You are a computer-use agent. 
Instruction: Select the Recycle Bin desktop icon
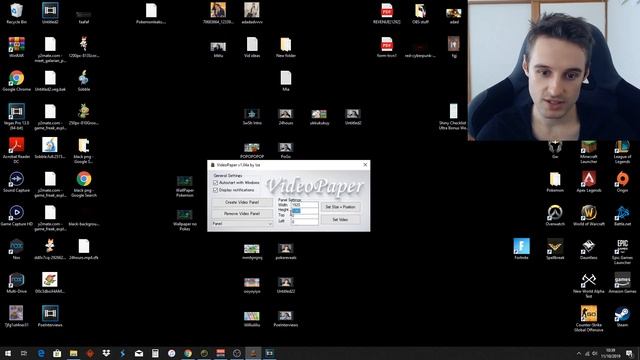point(16,13)
